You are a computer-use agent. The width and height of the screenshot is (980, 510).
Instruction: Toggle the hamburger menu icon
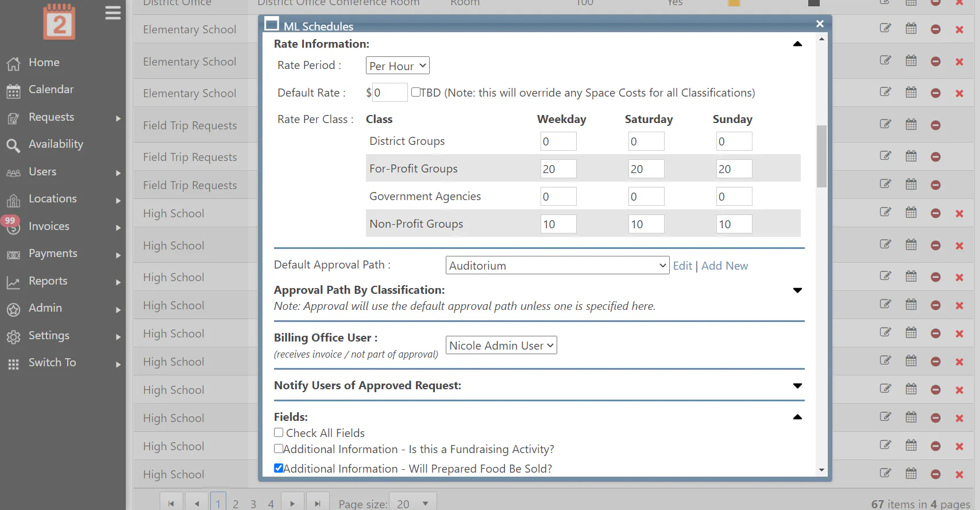(x=113, y=13)
